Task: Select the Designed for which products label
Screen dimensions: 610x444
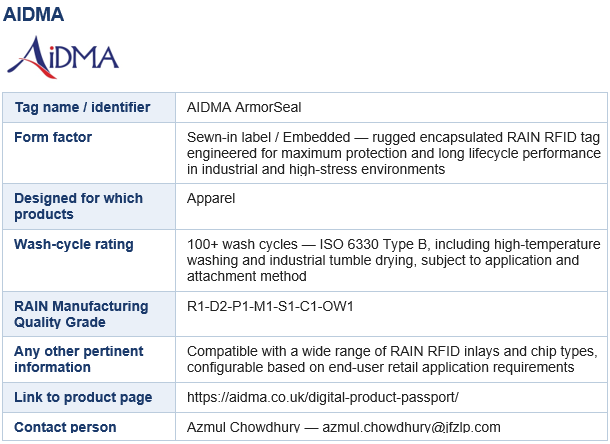Action: coord(78,206)
